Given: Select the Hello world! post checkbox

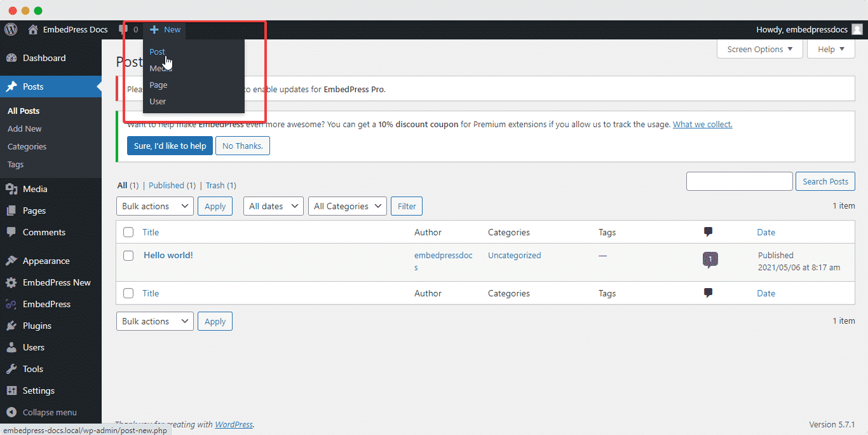Looking at the screenshot, I should [x=128, y=256].
